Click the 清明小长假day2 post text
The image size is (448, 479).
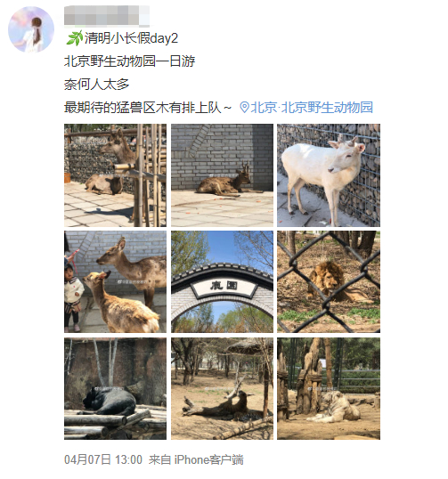point(131,38)
